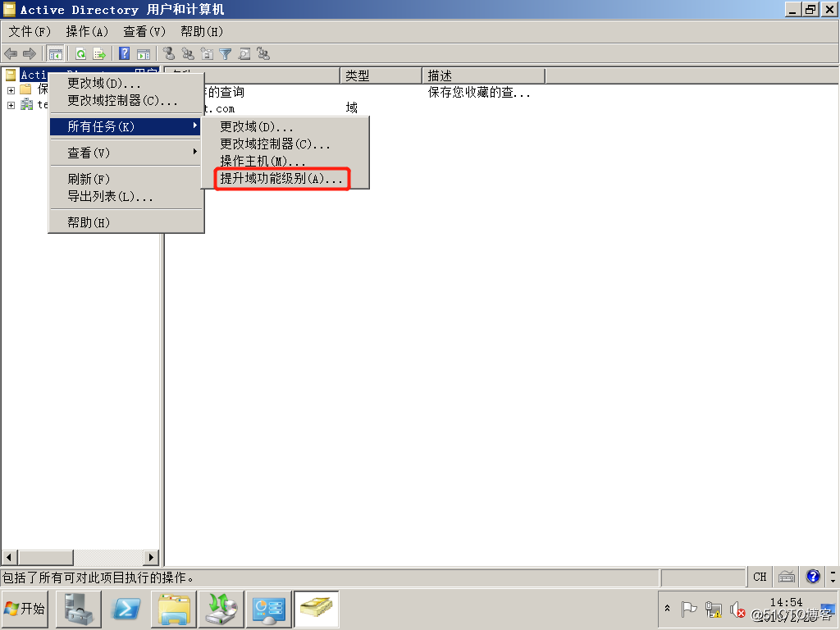The height and width of the screenshot is (630, 840).
Task: Open Help via the blue question mark icon
Action: [x=125, y=53]
